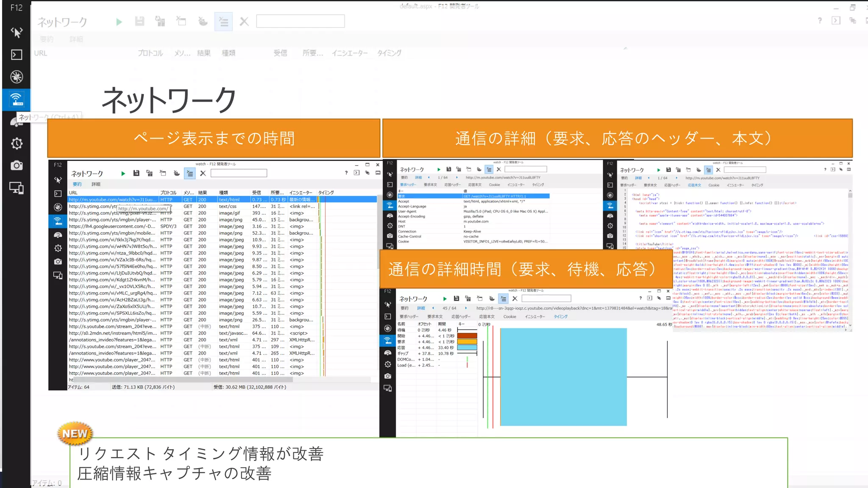The image size is (868, 488).
Task: Click camera icon in timing screenshot sidebar
Action: point(387,376)
